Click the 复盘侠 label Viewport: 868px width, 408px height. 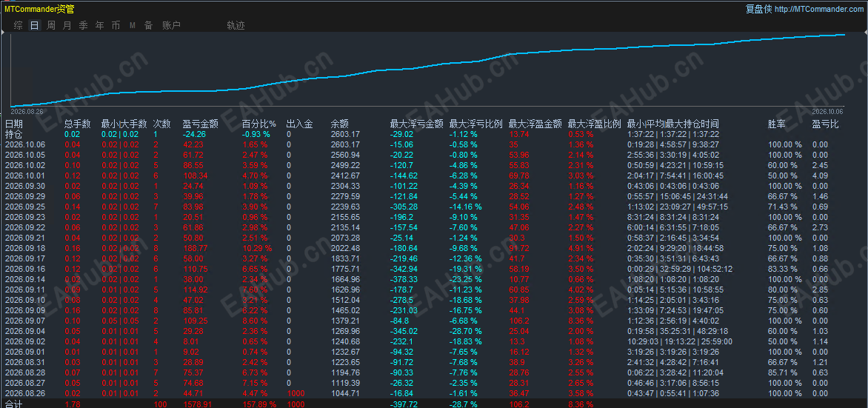point(758,9)
